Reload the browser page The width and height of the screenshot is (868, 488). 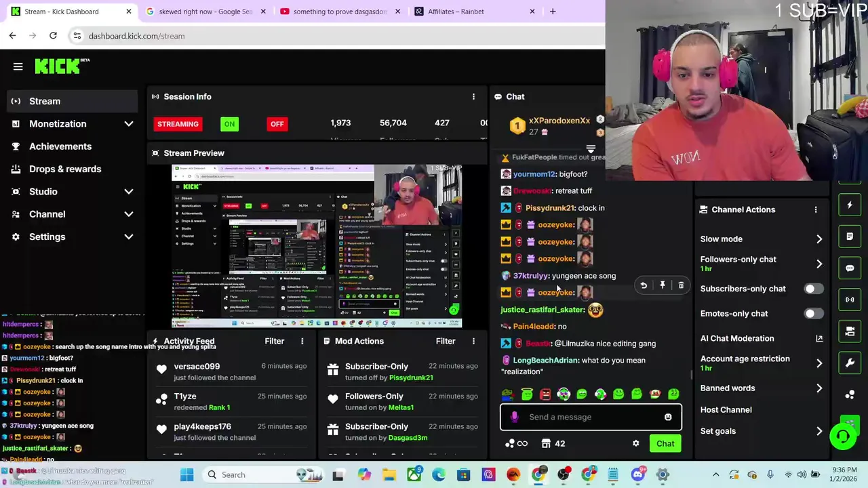tap(53, 35)
